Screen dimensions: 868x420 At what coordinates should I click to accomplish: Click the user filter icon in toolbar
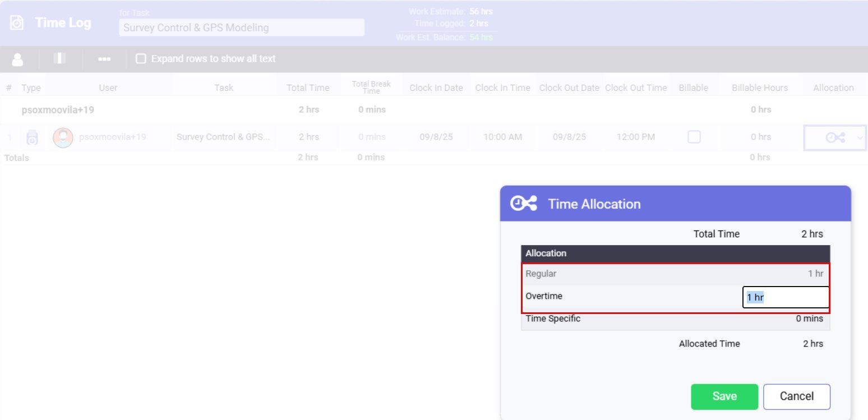[18, 59]
